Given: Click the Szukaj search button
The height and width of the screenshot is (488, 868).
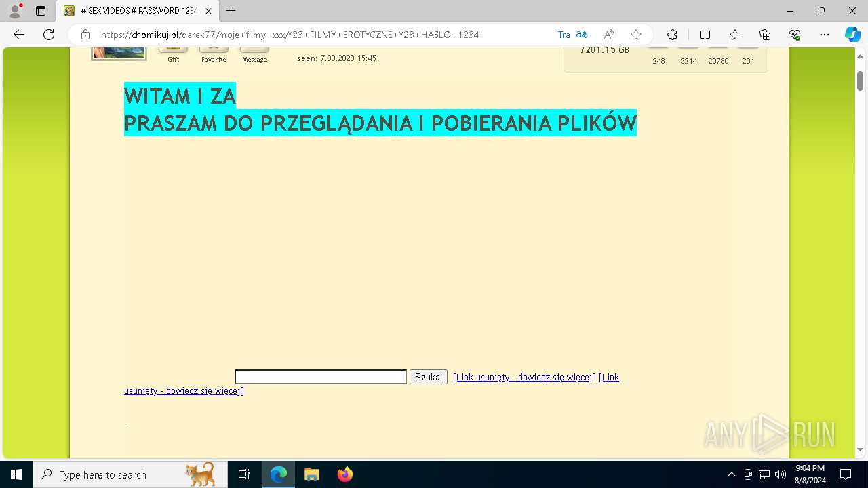Looking at the screenshot, I should [429, 377].
